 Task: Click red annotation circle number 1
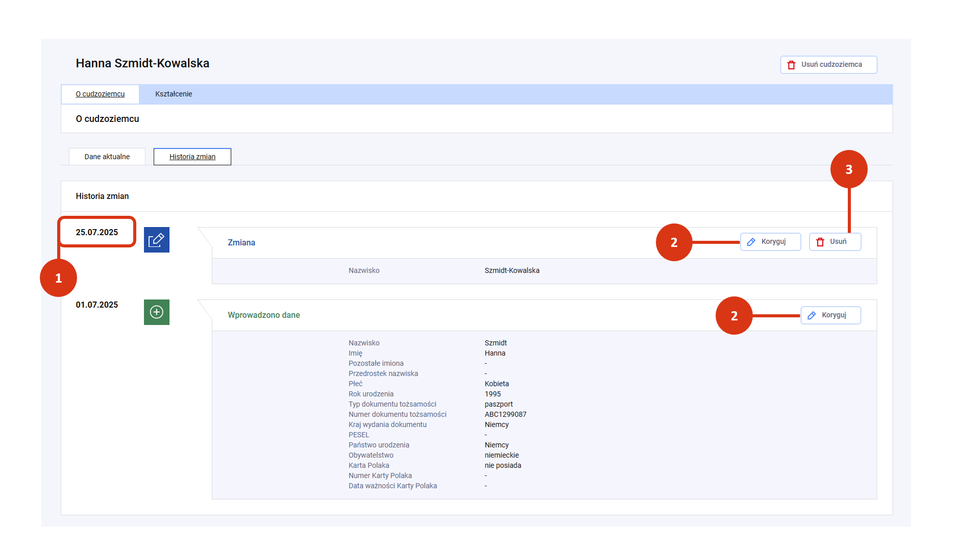tap(58, 278)
